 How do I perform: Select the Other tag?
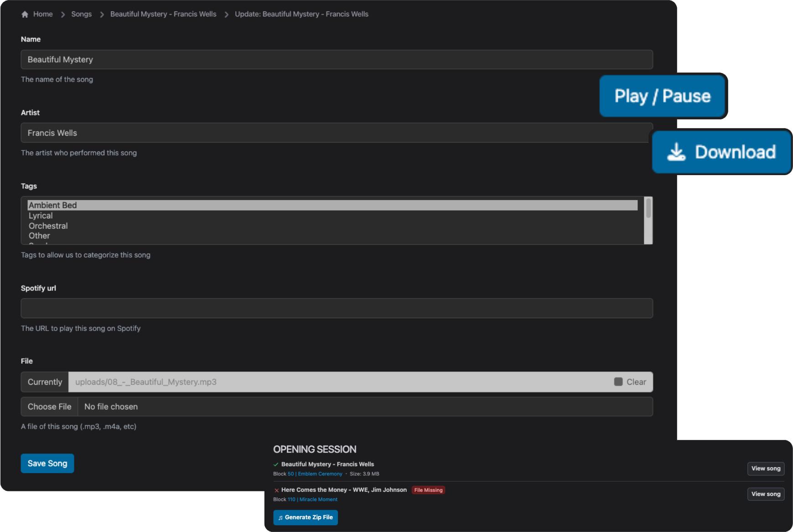pos(332,236)
